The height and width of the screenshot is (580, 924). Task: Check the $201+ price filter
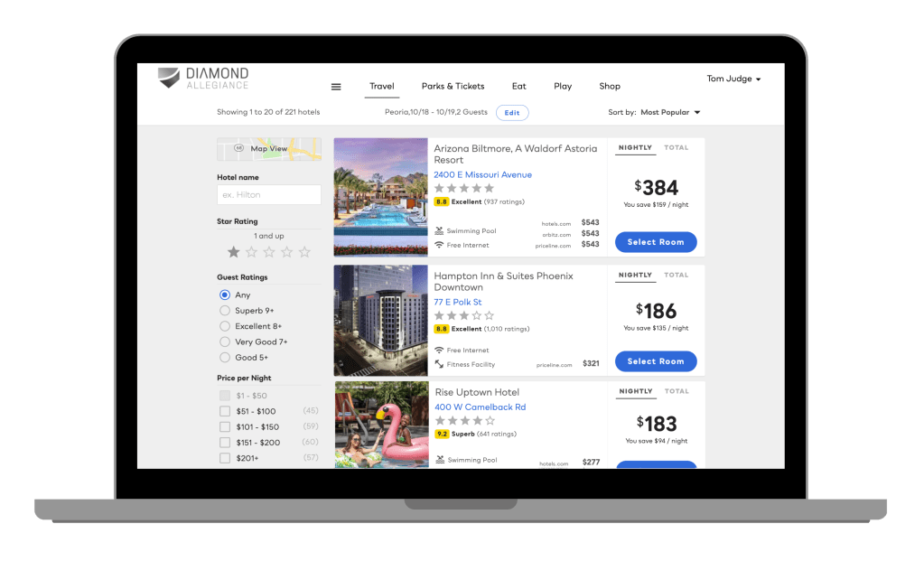(225, 458)
